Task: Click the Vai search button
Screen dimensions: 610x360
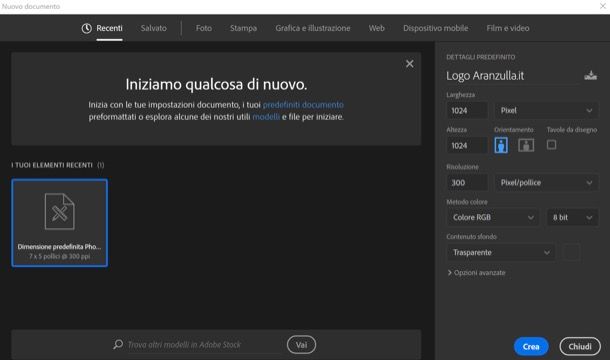Action: (x=301, y=344)
